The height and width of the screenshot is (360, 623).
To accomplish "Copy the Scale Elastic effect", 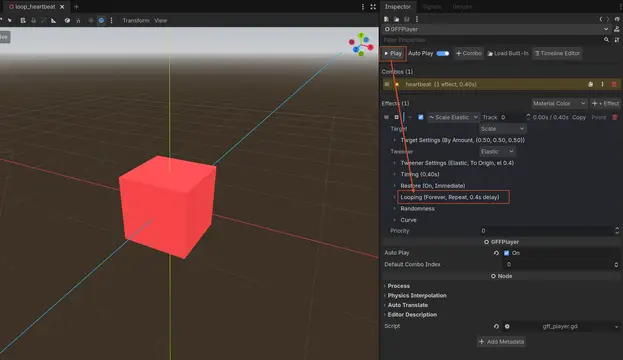I will click(579, 117).
